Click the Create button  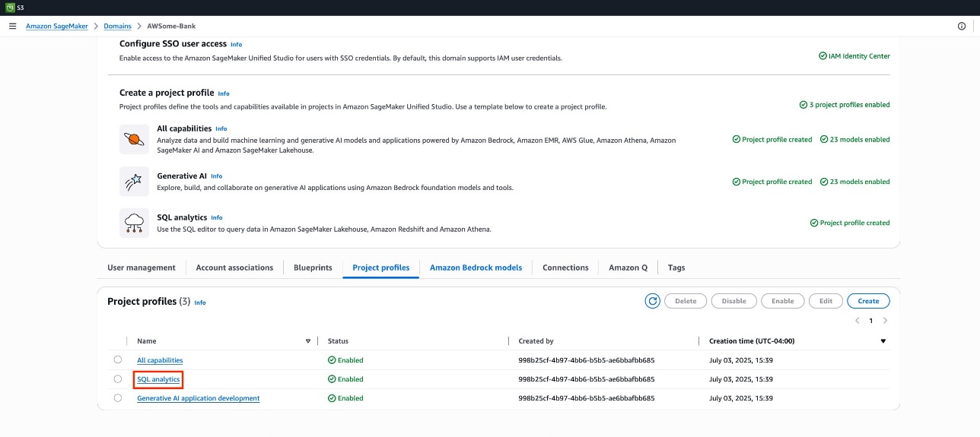click(x=868, y=301)
